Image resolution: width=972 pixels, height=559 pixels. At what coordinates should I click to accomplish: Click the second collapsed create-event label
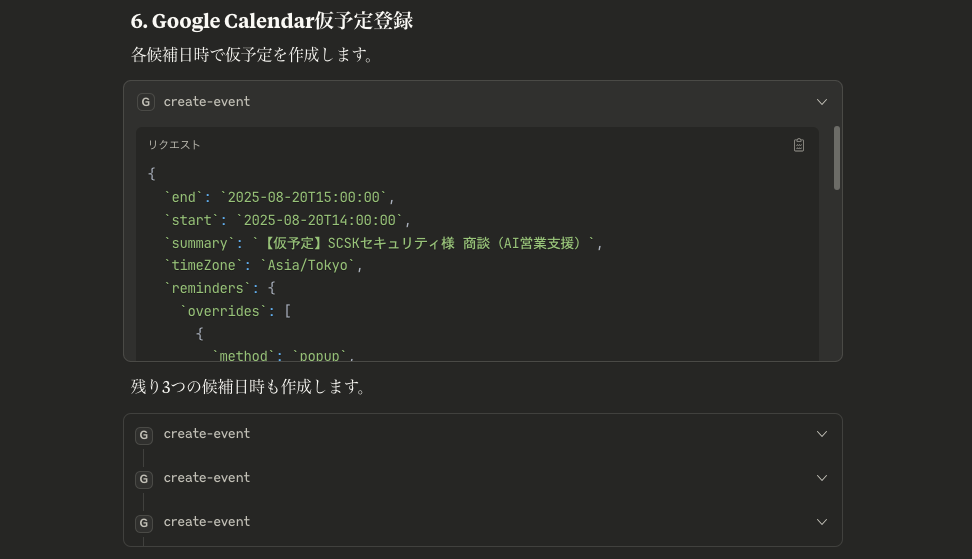[x=206, y=478]
